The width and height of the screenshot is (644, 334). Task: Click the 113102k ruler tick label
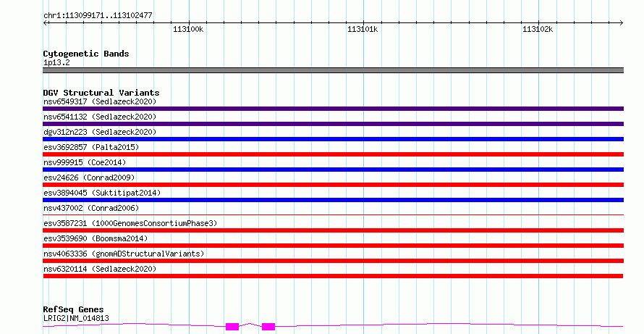coord(538,29)
